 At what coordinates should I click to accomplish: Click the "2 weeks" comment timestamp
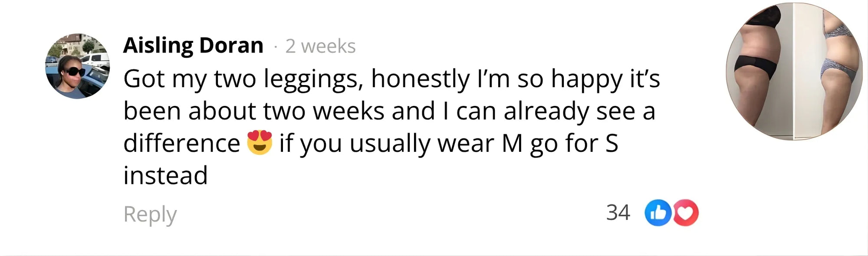tap(320, 46)
